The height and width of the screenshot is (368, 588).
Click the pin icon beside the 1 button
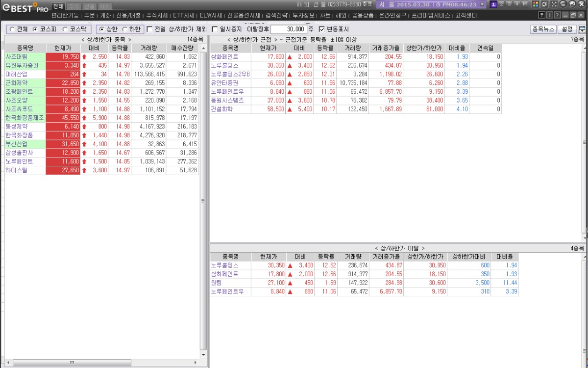(x=542, y=15)
